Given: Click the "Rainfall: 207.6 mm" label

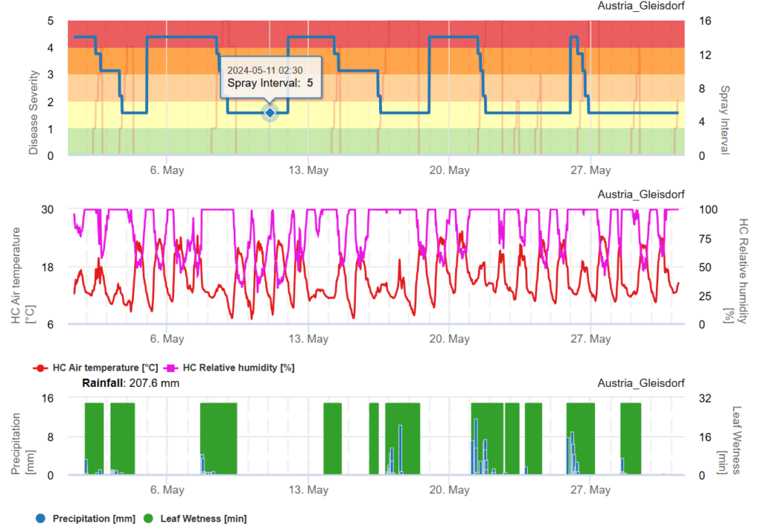Looking at the screenshot, I should point(130,383).
